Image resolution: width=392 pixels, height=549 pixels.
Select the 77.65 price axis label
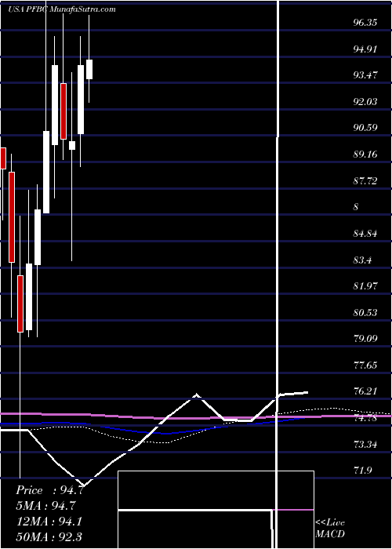(365, 365)
